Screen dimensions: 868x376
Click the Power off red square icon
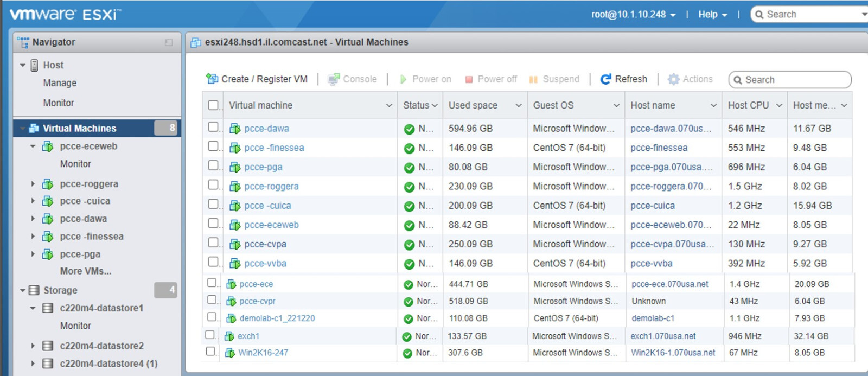[x=469, y=79]
